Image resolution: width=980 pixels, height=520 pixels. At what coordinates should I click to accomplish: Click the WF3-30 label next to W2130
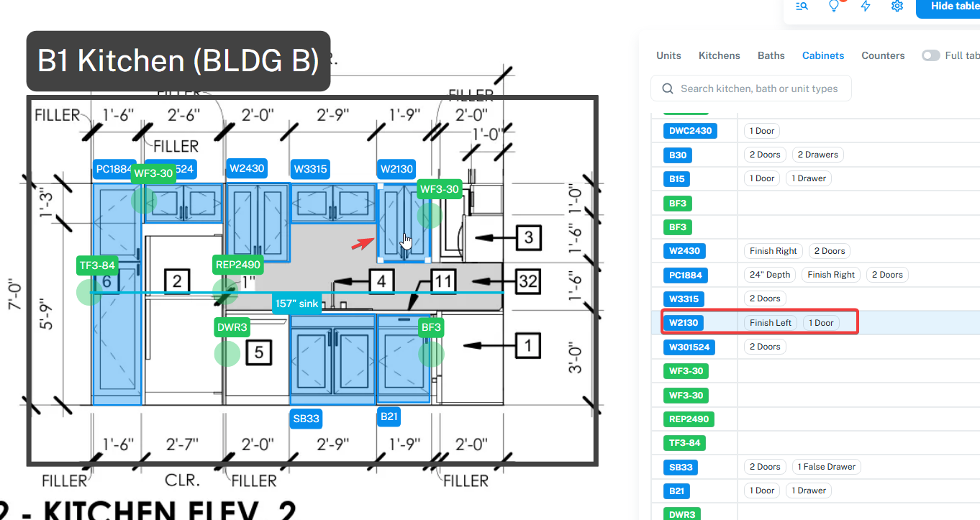click(439, 189)
